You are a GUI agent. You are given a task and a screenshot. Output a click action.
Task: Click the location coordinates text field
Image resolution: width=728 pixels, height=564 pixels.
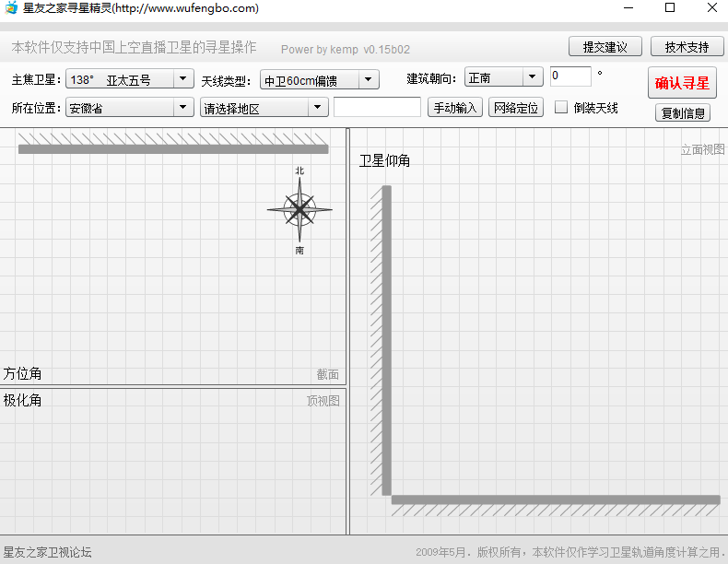pyautogui.click(x=377, y=108)
